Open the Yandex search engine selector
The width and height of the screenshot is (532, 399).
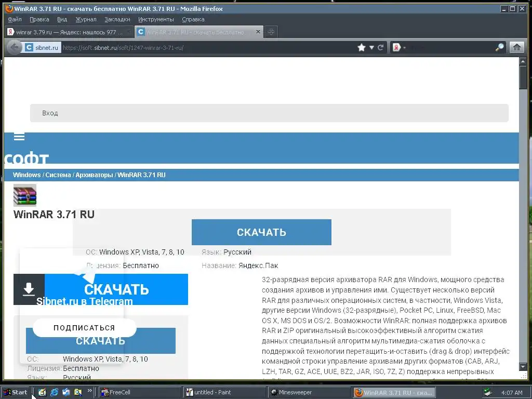[399, 47]
